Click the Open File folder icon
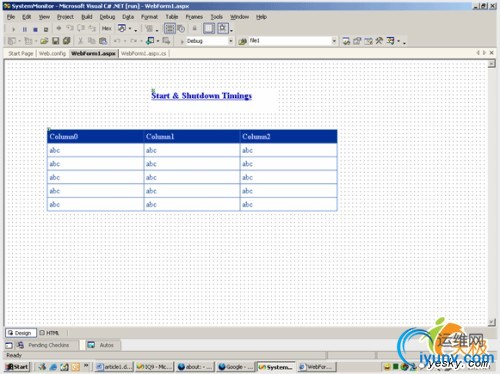Screen dimensions: 500x374 (x=44, y=41)
